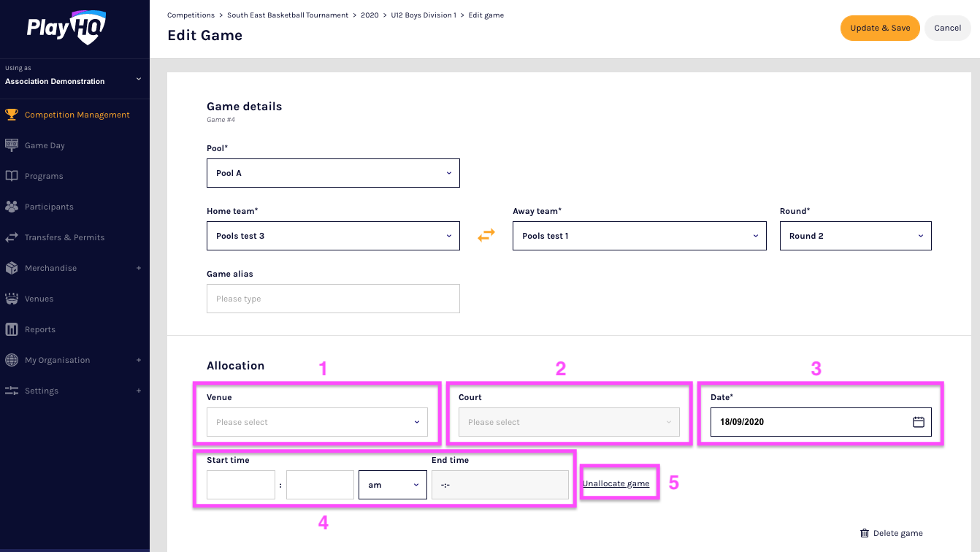Open Reports in the sidebar
The height and width of the screenshot is (552, 980).
[x=40, y=329]
